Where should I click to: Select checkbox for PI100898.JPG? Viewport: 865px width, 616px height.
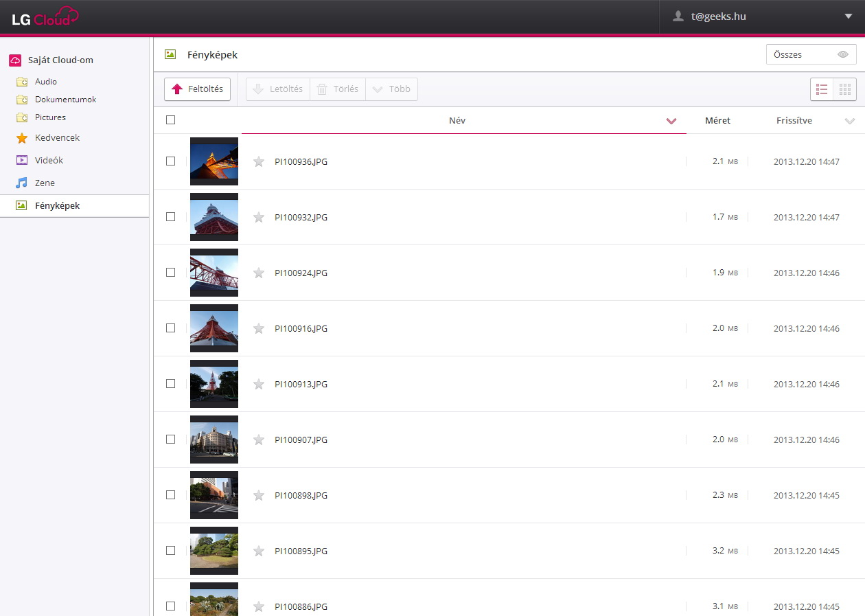tap(170, 495)
